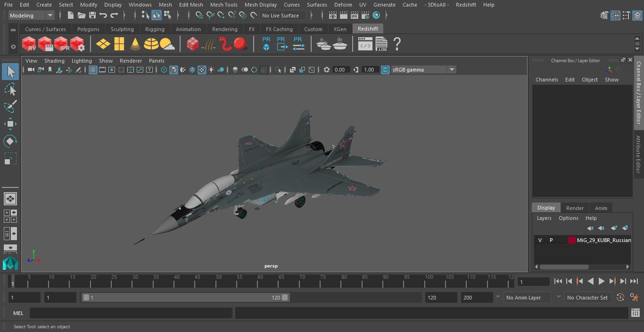Toggle isolate select in viewport toolbar
The width and height of the screenshot is (644, 332).
[278, 70]
